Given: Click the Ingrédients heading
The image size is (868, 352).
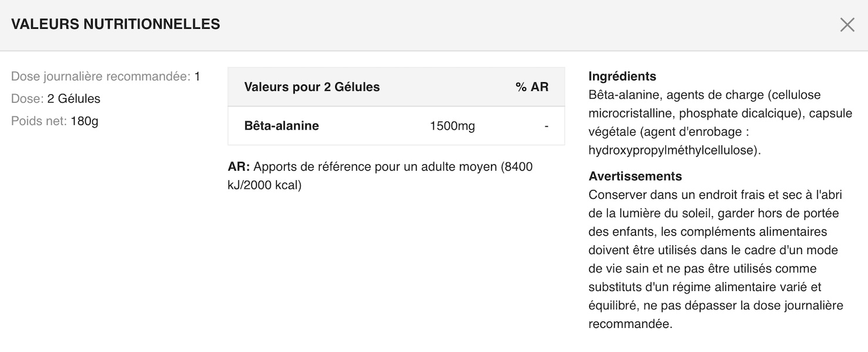Looking at the screenshot, I should [x=622, y=76].
